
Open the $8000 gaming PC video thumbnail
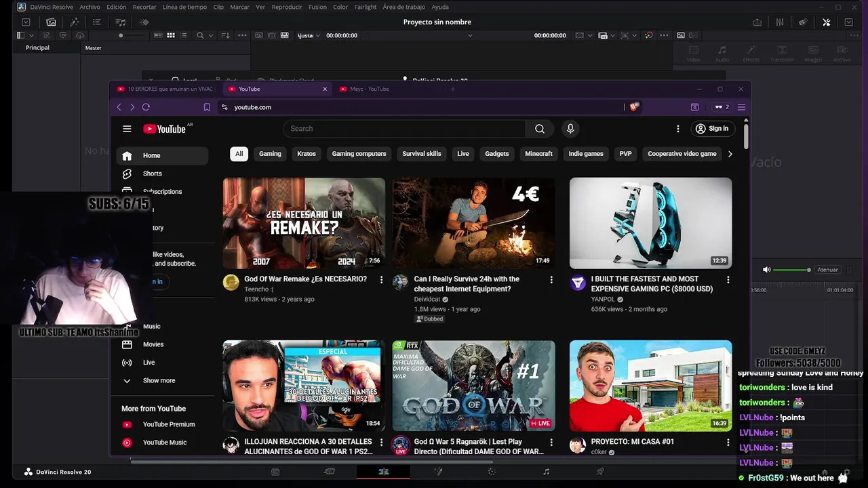pos(650,223)
